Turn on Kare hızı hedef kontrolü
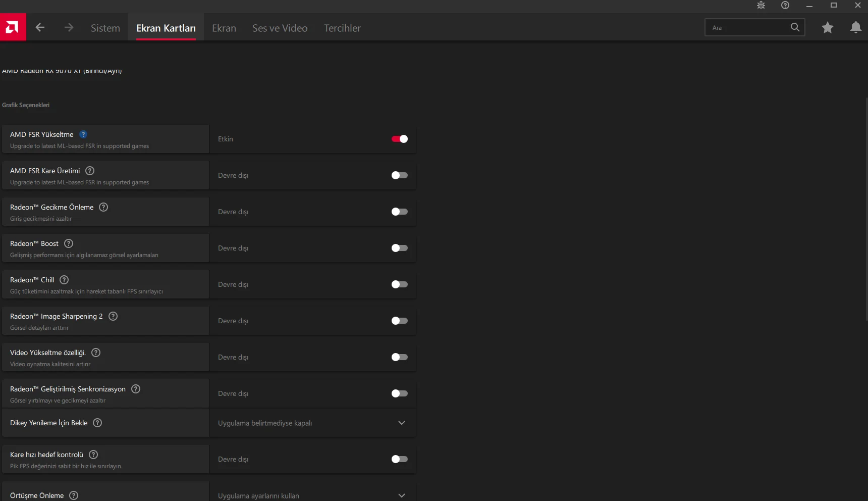 [400, 459]
